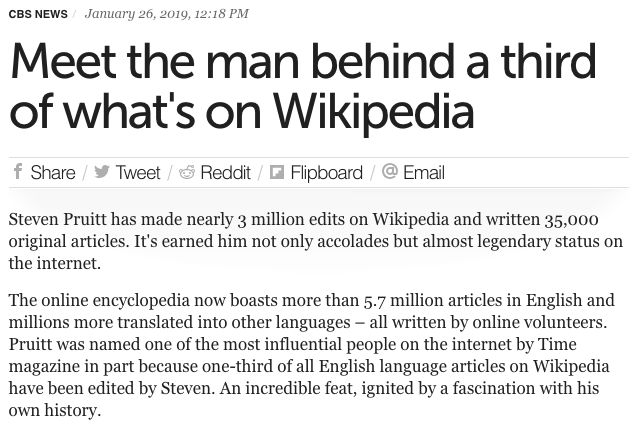Click the Twitter bird icon
The width and height of the screenshot is (638, 430).
click(x=101, y=172)
